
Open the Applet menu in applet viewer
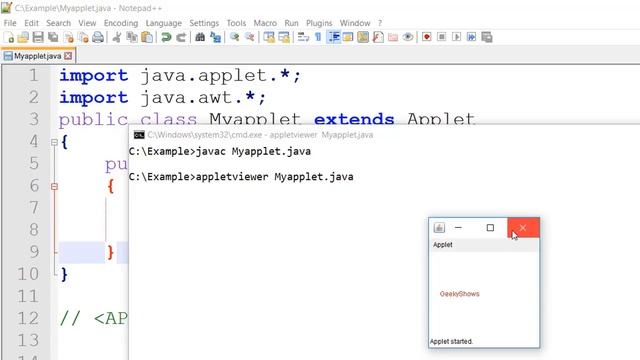442,245
